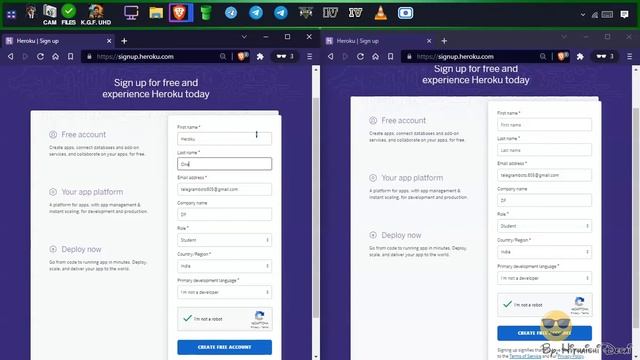Show hidden tray icons chevron
Screen dimensions: 640x360
click(x=583, y=15)
